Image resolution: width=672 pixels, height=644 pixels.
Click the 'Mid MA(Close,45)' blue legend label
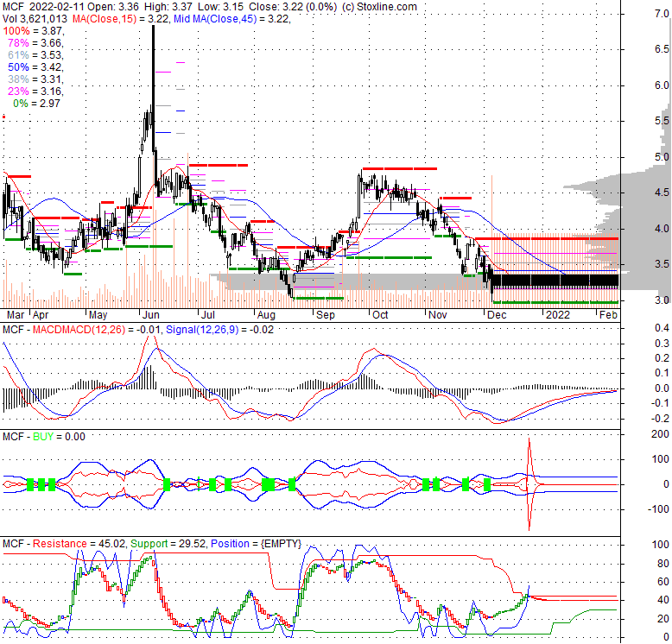pyautogui.click(x=215, y=19)
